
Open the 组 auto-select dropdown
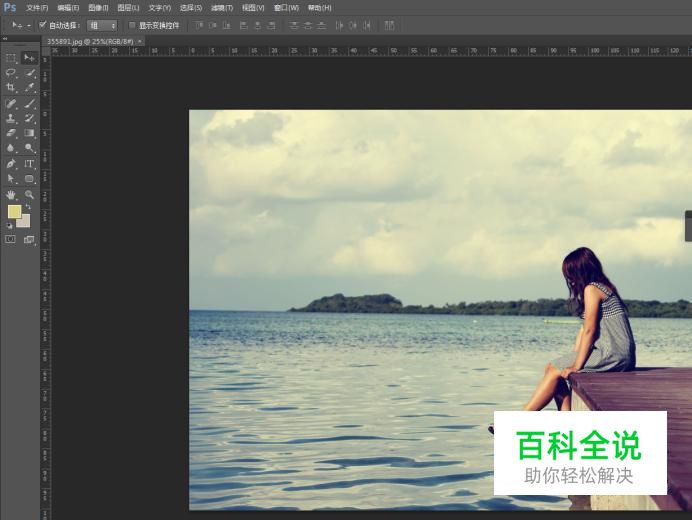pos(102,26)
